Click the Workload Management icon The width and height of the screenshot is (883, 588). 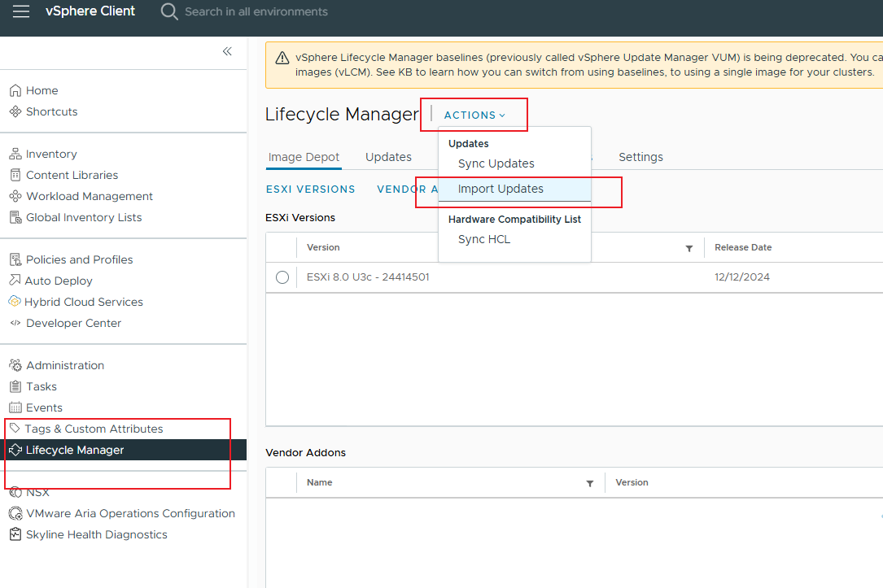coord(15,197)
